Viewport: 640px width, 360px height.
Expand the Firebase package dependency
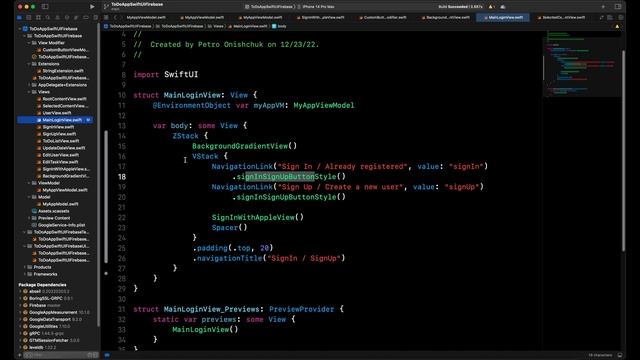(x=20, y=305)
